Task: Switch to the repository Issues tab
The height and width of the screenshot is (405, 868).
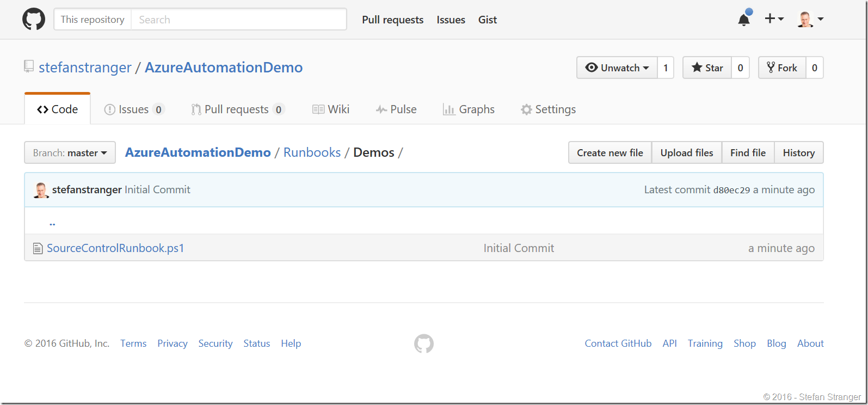Action: [x=134, y=109]
